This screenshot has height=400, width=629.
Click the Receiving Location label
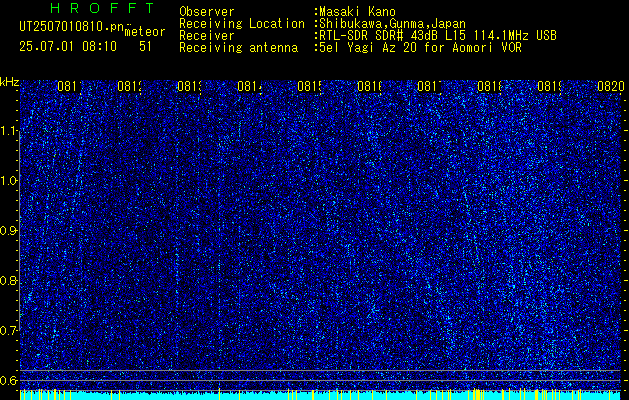242,24
